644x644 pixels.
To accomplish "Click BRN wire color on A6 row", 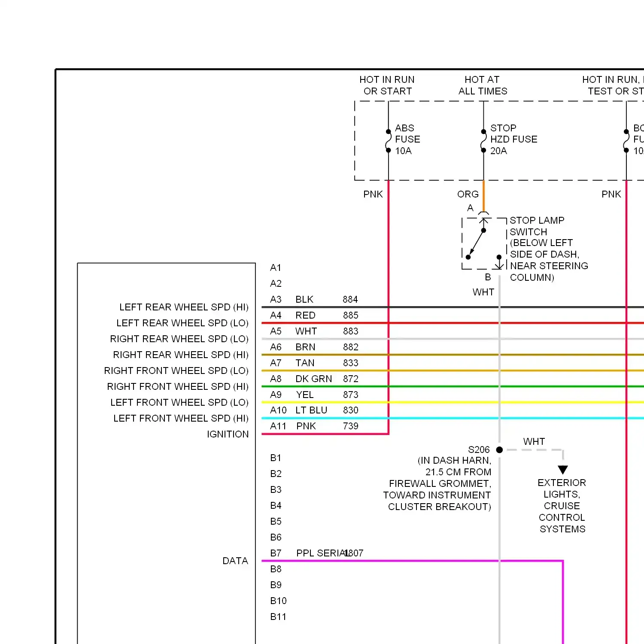I will [x=305, y=347].
